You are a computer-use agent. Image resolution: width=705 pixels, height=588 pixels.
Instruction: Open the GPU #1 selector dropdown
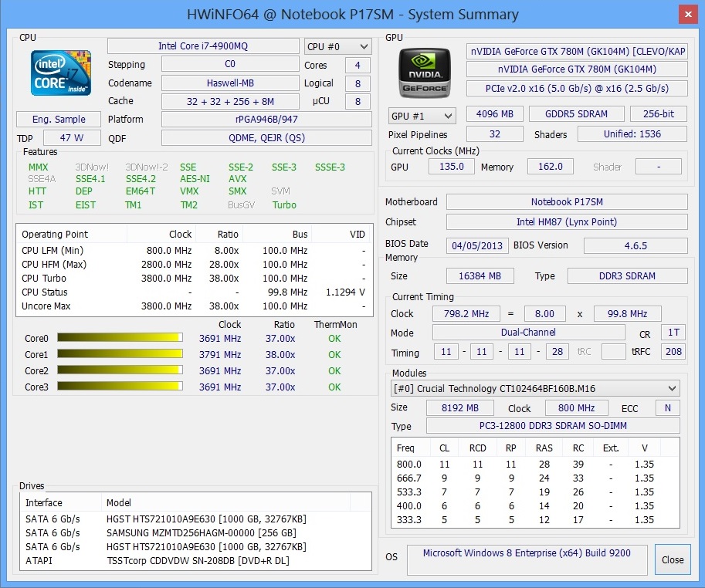[422, 116]
